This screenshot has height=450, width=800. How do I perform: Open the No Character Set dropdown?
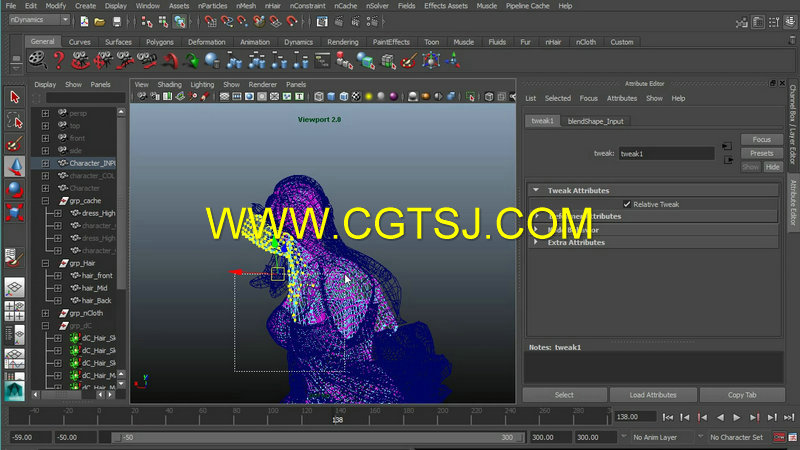click(x=736, y=437)
